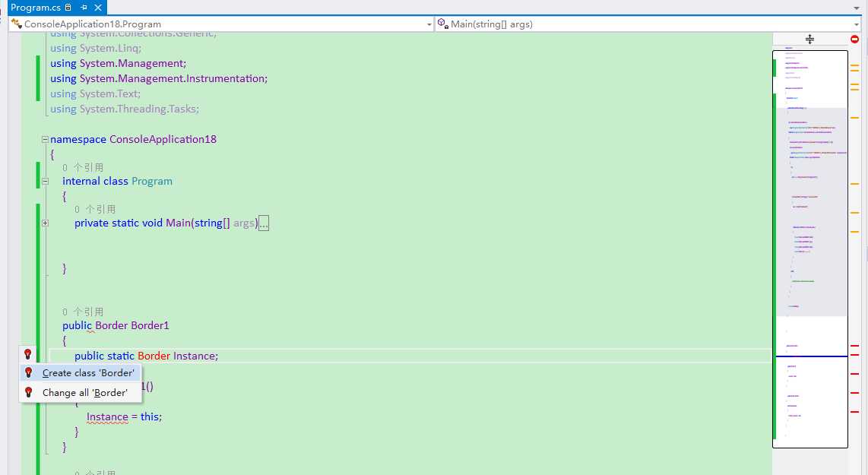Click the blue caret line marker in minimap
Viewport: 868px width, 475px height.
pyautogui.click(x=812, y=356)
